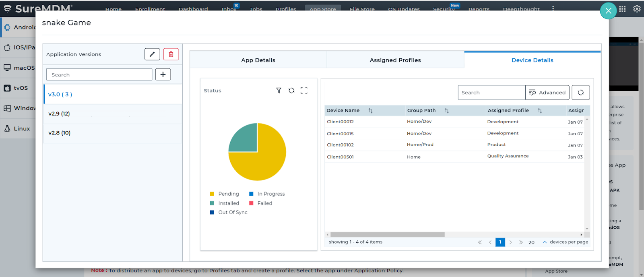Click Product assigned profile cell

[x=496, y=145]
